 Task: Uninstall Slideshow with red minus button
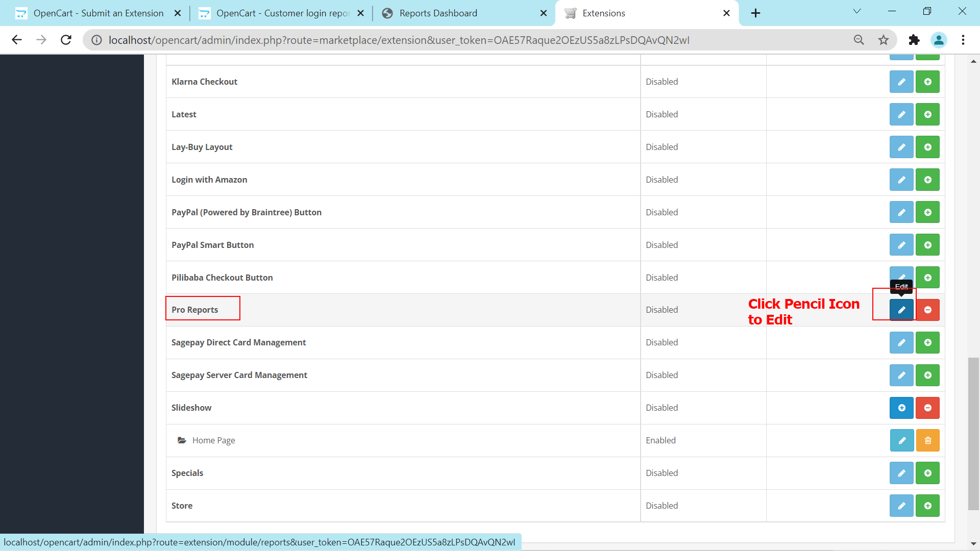click(927, 408)
